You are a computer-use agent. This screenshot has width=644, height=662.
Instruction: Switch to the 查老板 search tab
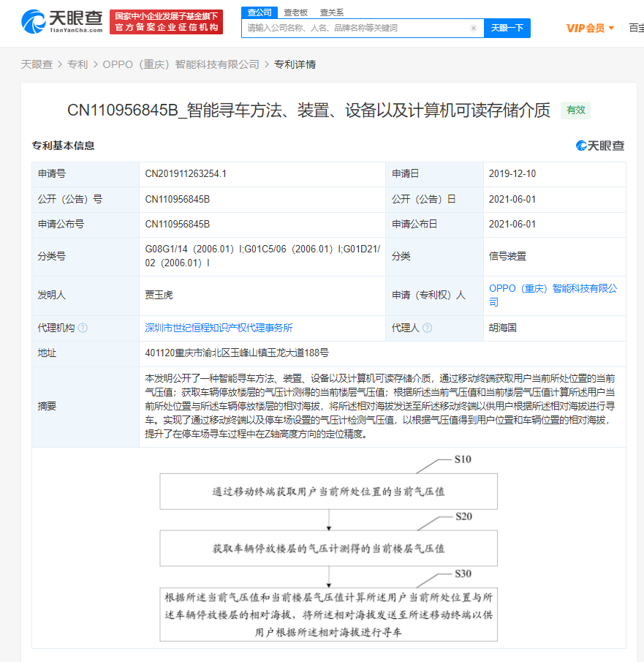[295, 12]
